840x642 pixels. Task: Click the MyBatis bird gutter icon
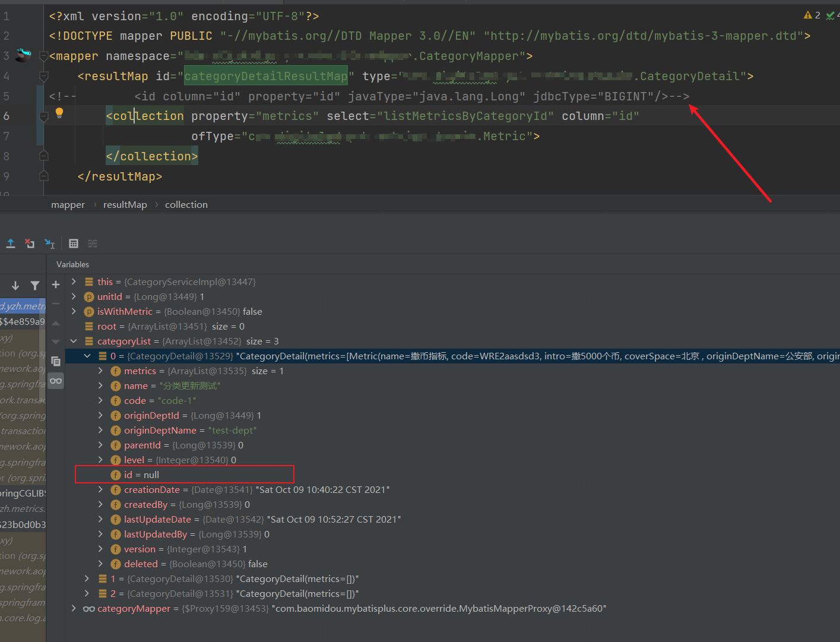tap(23, 55)
